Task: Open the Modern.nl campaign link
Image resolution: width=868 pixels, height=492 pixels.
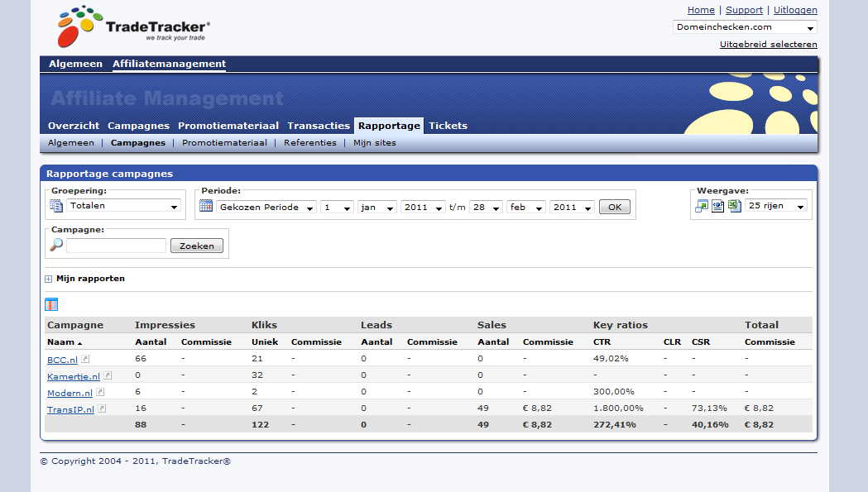Action: pyautogui.click(x=70, y=393)
